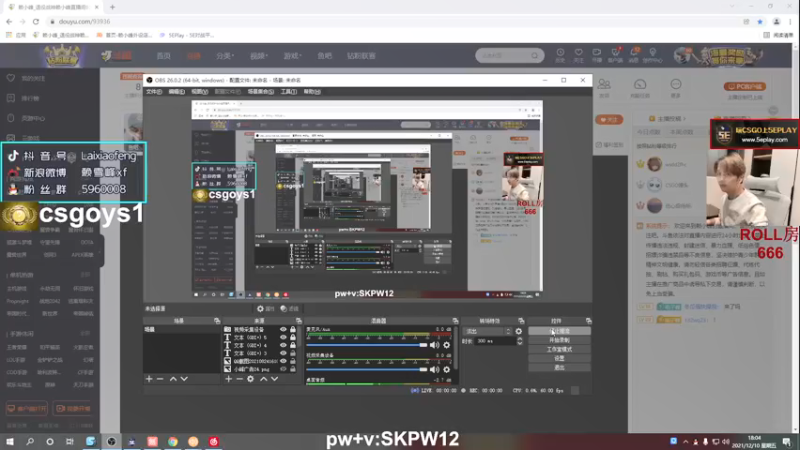Open OBS 帮助(H) menu
The height and width of the screenshot is (450, 800).
click(312, 92)
